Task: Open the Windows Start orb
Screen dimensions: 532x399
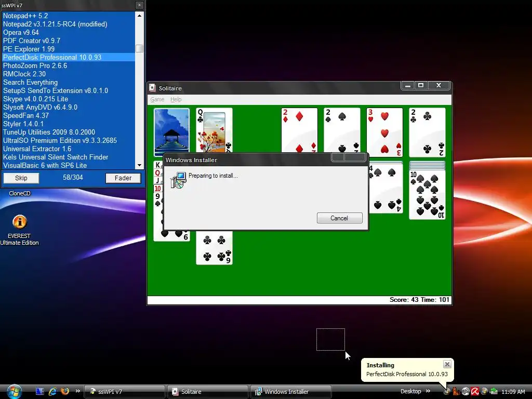Action: [14, 392]
